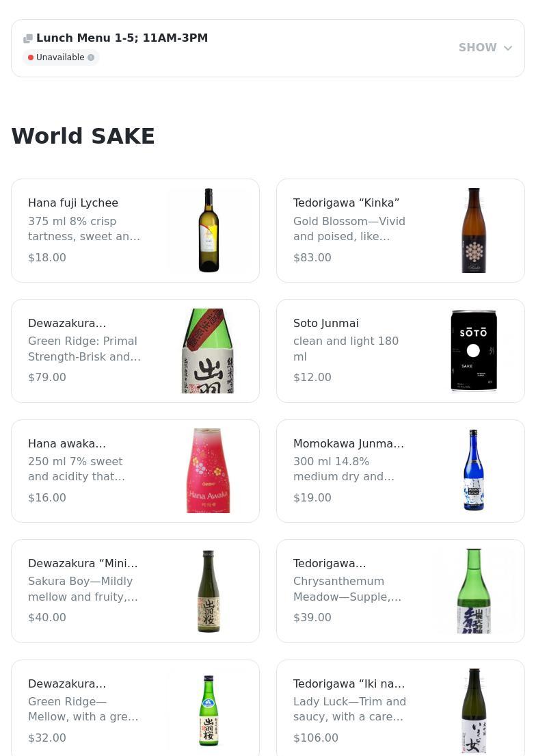Open the Tedorigawa Kinka bottle photo

tap(474, 231)
